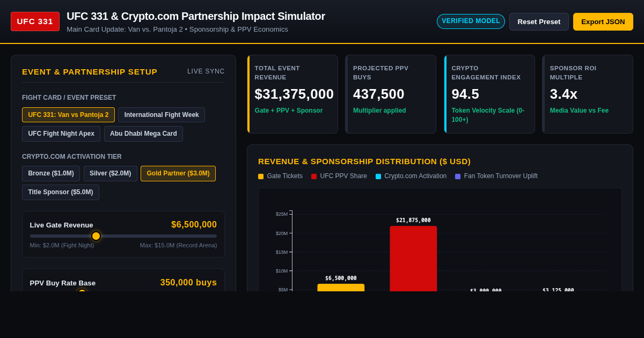
Task: Click the 'Gate + PPV + Sponsor' text
Action: (x=289, y=111)
